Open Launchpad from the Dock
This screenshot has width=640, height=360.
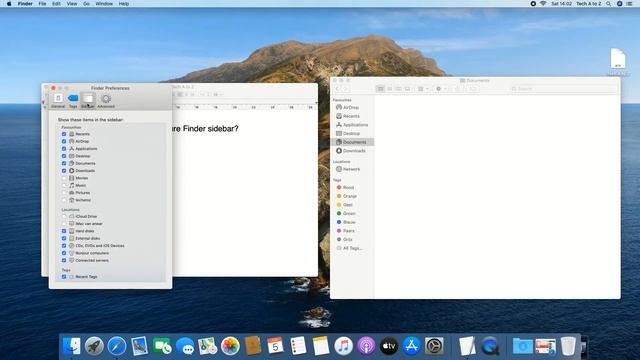tap(94, 346)
